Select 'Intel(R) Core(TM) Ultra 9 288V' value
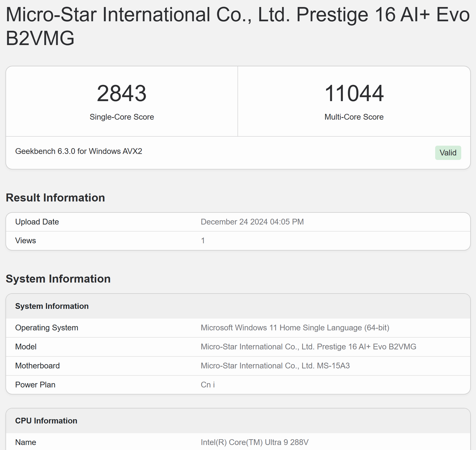This screenshot has width=476, height=450. click(x=255, y=442)
